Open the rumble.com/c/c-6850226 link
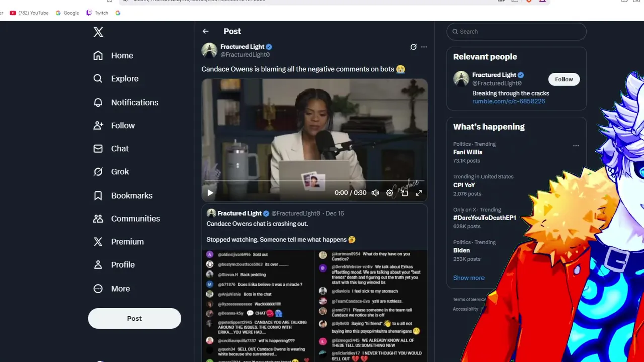The width and height of the screenshot is (644, 362). coord(509,101)
